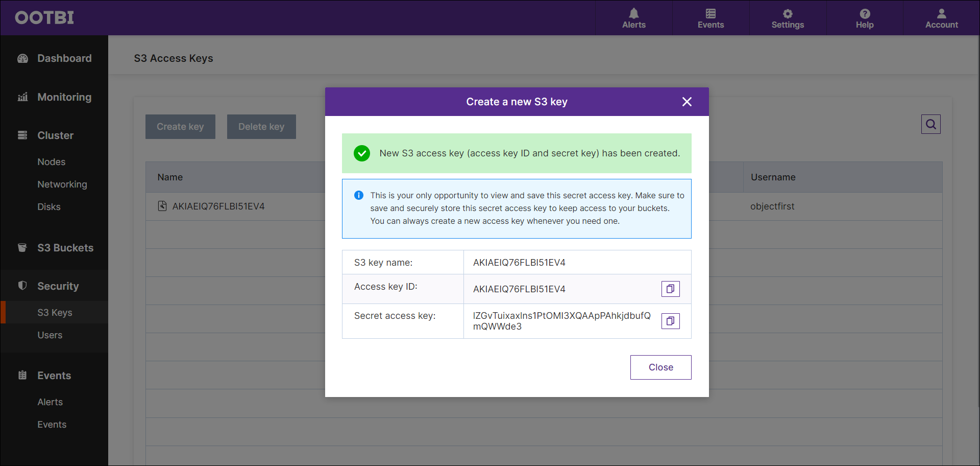Click the Delete key button
This screenshot has width=980, height=466.
click(261, 127)
